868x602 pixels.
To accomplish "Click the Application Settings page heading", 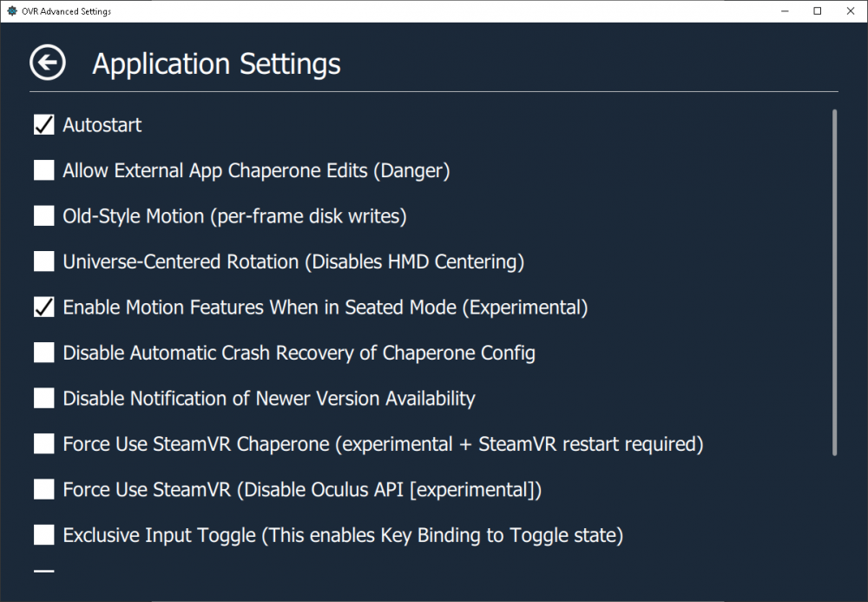I will pyautogui.click(x=216, y=64).
